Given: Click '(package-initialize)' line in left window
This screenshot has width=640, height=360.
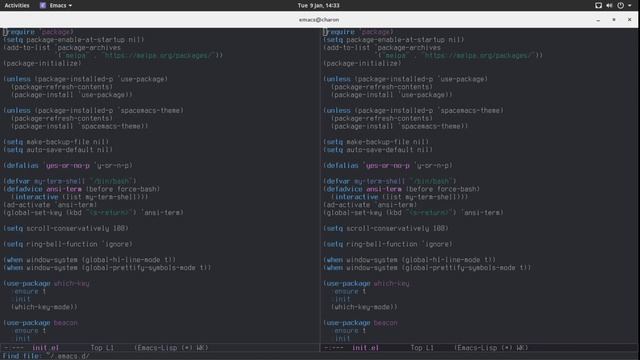Looking at the screenshot, I should pyautogui.click(x=42, y=63).
